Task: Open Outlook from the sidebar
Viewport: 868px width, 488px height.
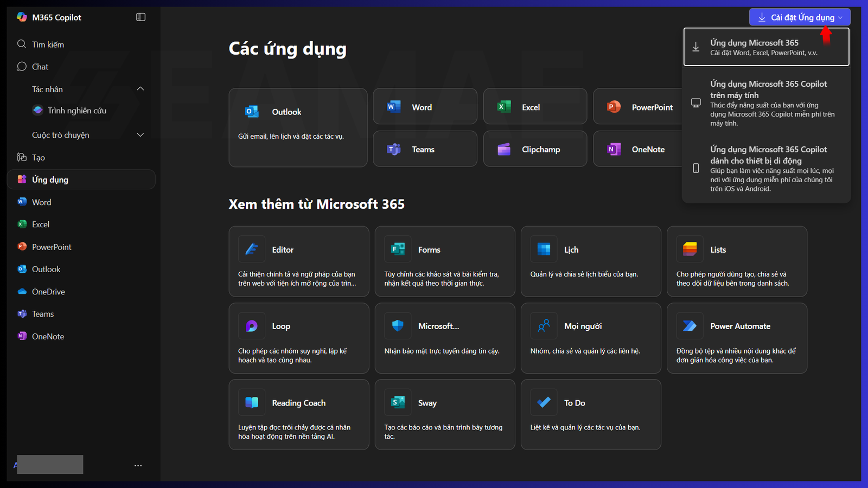Action: (81, 269)
